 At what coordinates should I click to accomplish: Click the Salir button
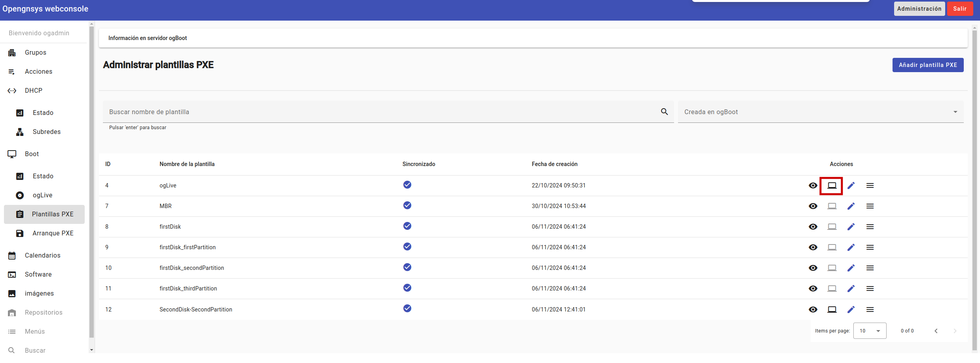point(959,9)
